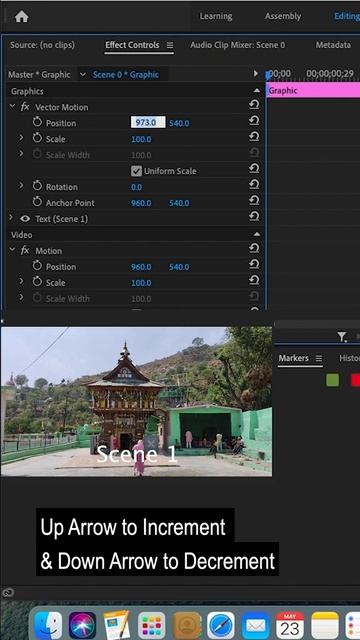This screenshot has width=360, height=640.
Task: Hide the Text (Scene 1) layer eye
Action: [x=25, y=219]
